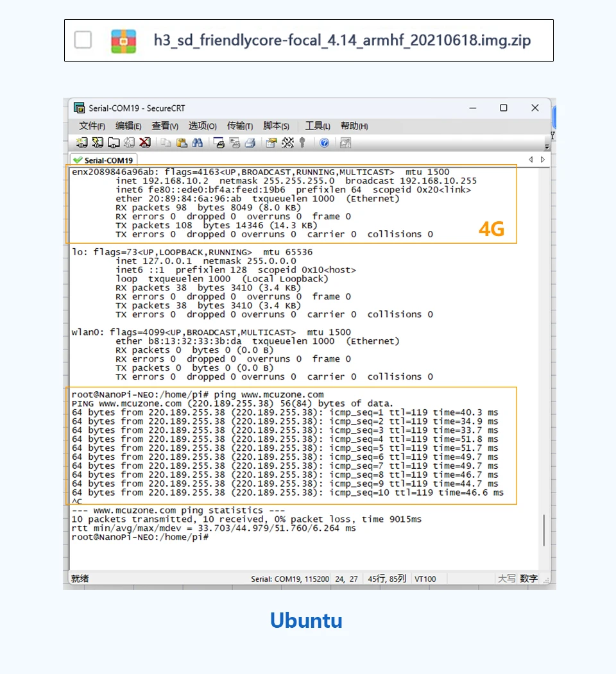Image resolution: width=616 pixels, height=674 pixels.
Task: Click the terminal vertical scrollbar thumb
Action: [x=543, y=530]
